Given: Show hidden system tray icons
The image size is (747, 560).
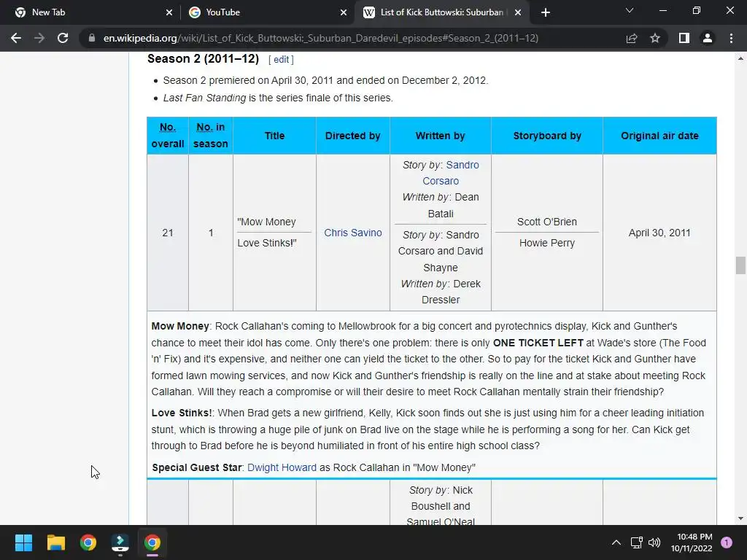Looking at the screenshot, I should point(616,542).
